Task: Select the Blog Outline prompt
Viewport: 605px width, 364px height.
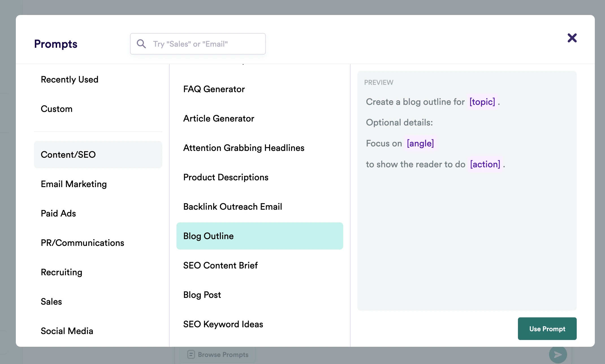Action: [x=208, y=236]
